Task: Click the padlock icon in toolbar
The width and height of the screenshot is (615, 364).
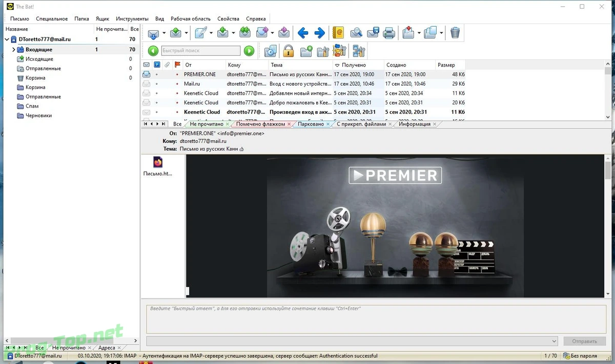Action: point(289,51)
